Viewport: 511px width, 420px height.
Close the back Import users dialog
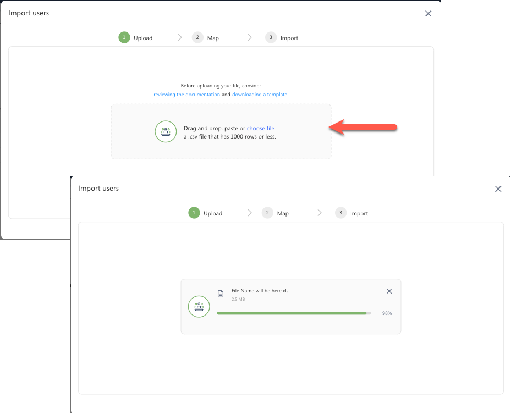tap(428, 14)
